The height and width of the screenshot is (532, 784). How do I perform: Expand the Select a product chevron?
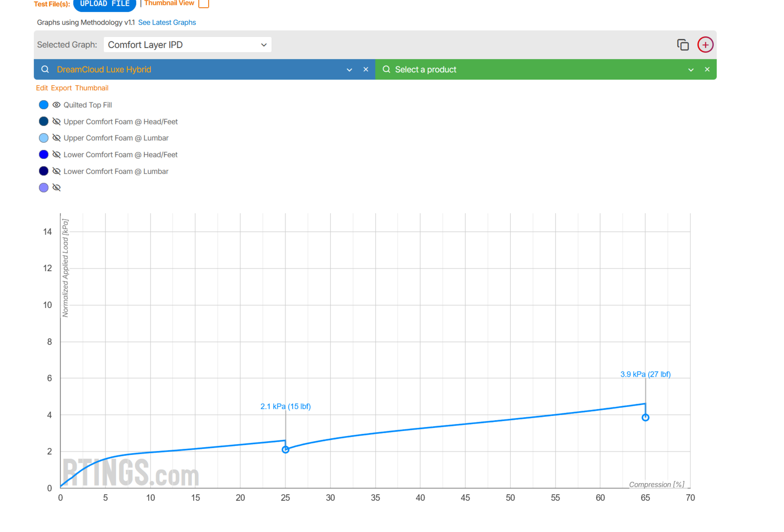point(690,70)
